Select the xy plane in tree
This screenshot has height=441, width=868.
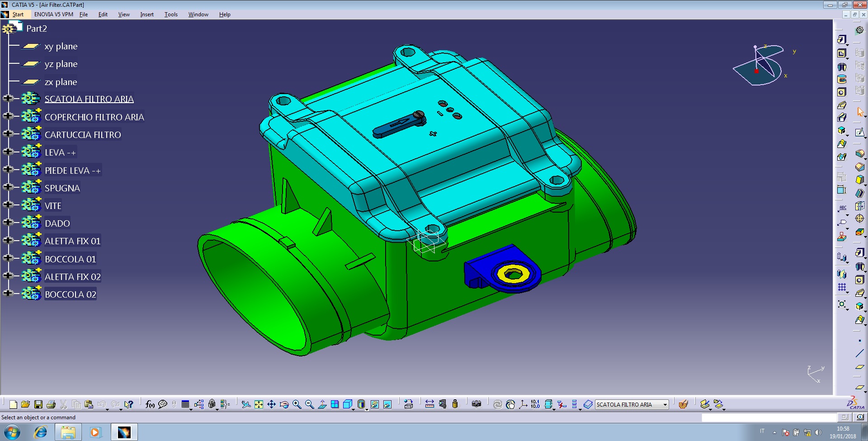61,46
